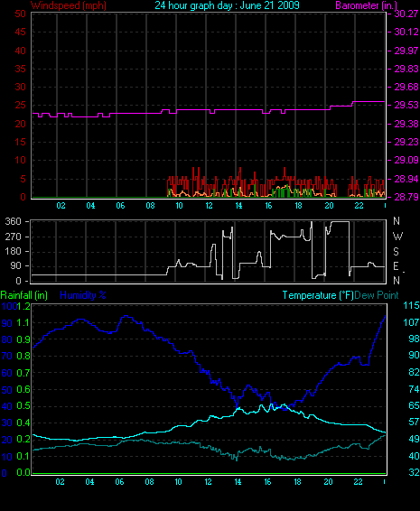Click hour label 06 under humidity graph
Screen dimensions: 420x511
pyautogui.click(x=119, y=482)
